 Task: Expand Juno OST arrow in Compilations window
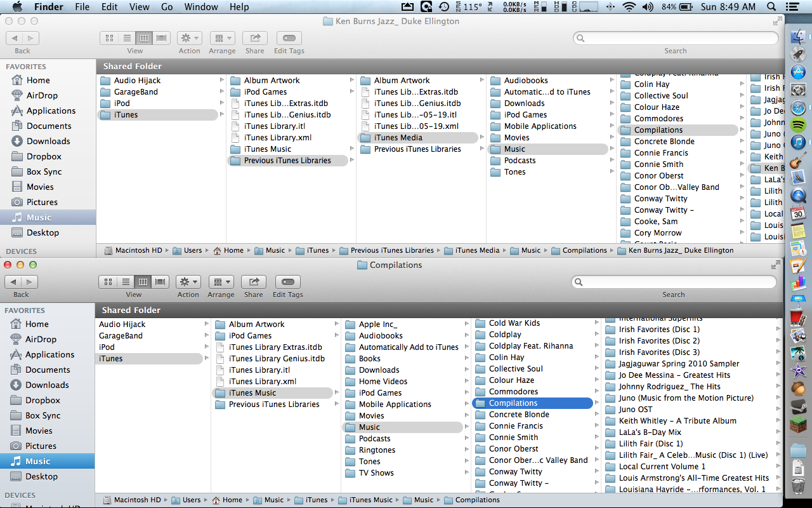coord(779,410)
